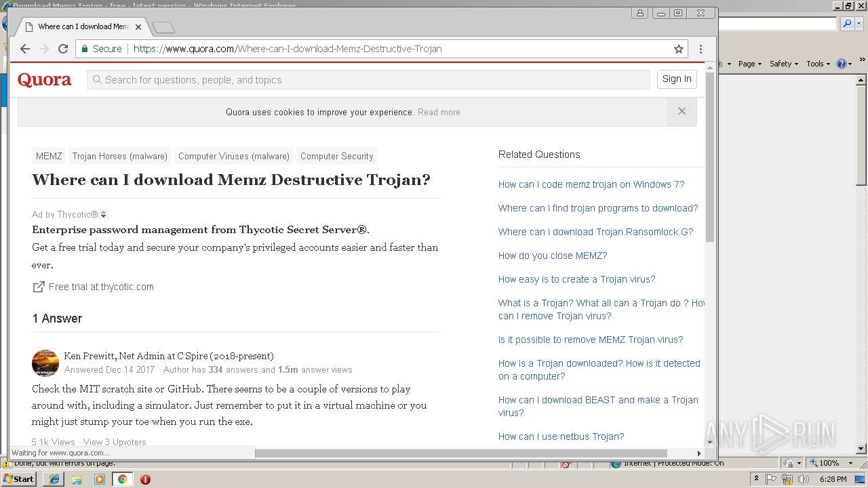Open Internet Explorer's Safety menu

click(x=783, y=64)
